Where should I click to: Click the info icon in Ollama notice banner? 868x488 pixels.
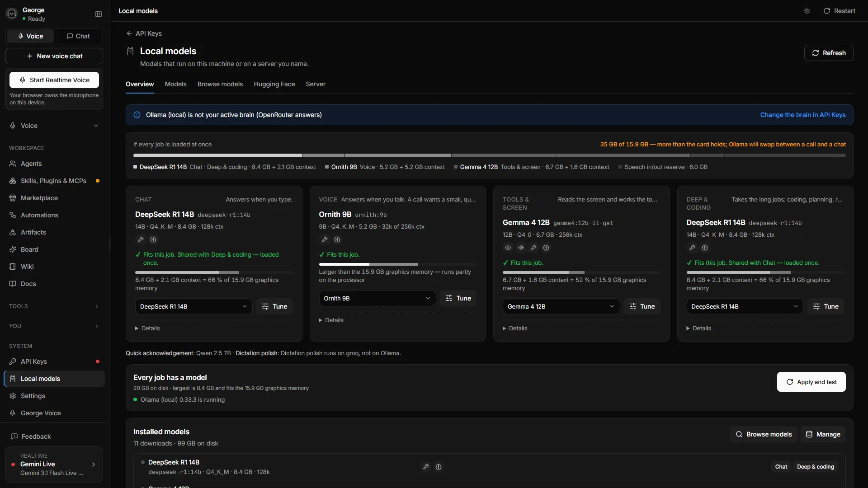click(137, 115)
